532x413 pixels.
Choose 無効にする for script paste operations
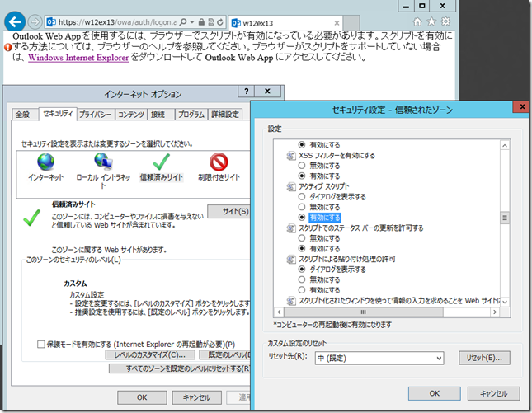[302, 279]
